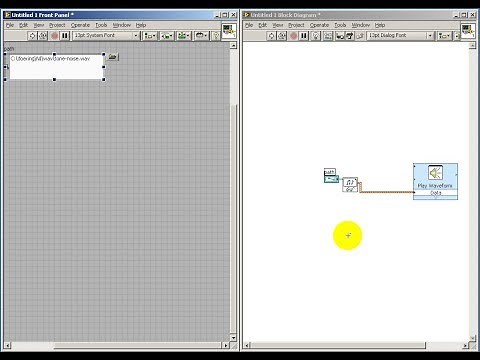
Task: Open Edit menu in the Block Diagram
Action: [263, 25]
